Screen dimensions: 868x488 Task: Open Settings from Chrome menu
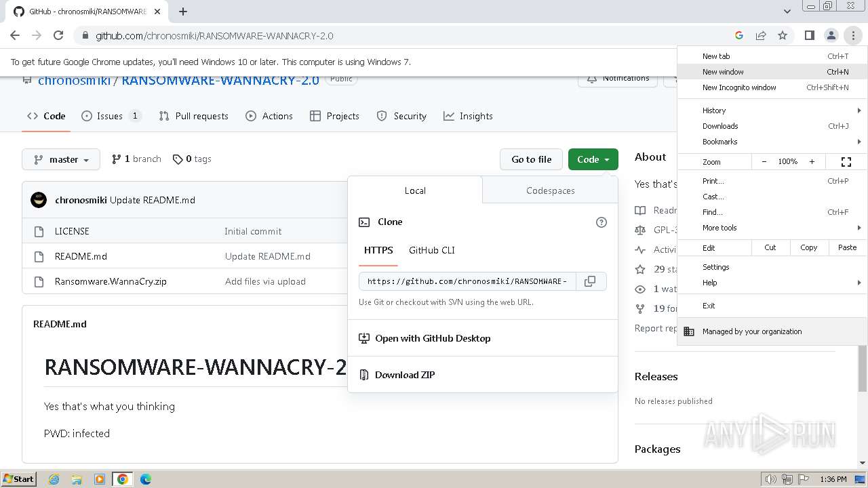pos(772,267)
